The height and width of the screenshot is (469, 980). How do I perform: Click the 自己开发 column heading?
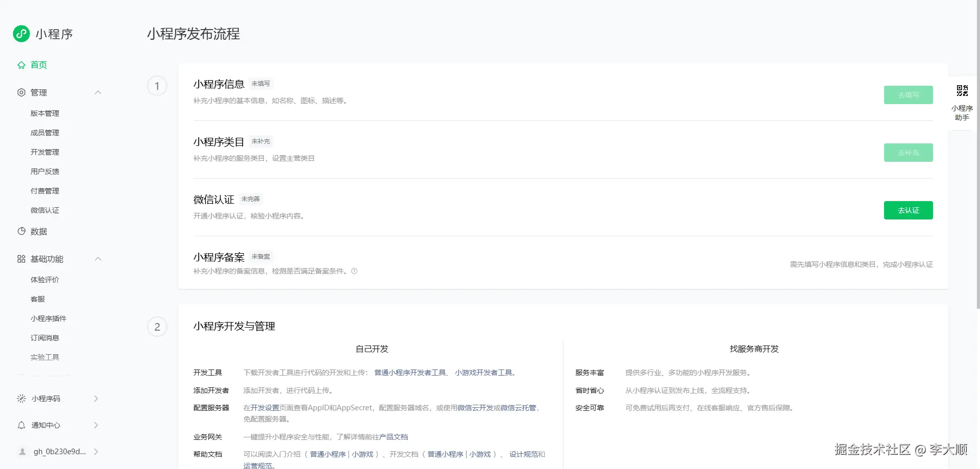click(372, 349)
